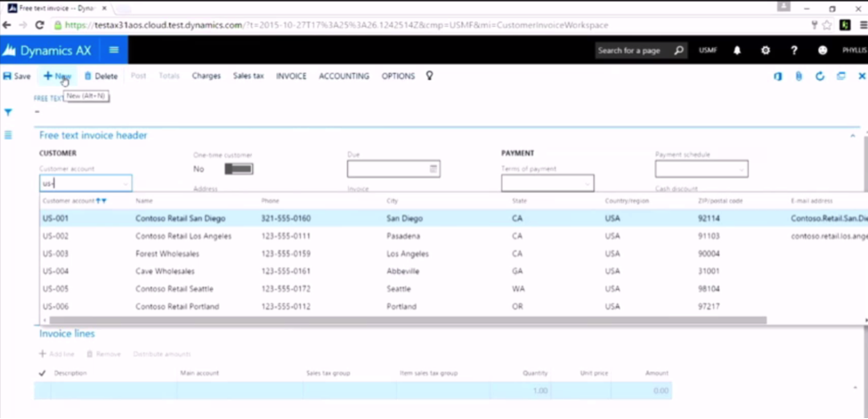Save the invoice

point(17,77)
